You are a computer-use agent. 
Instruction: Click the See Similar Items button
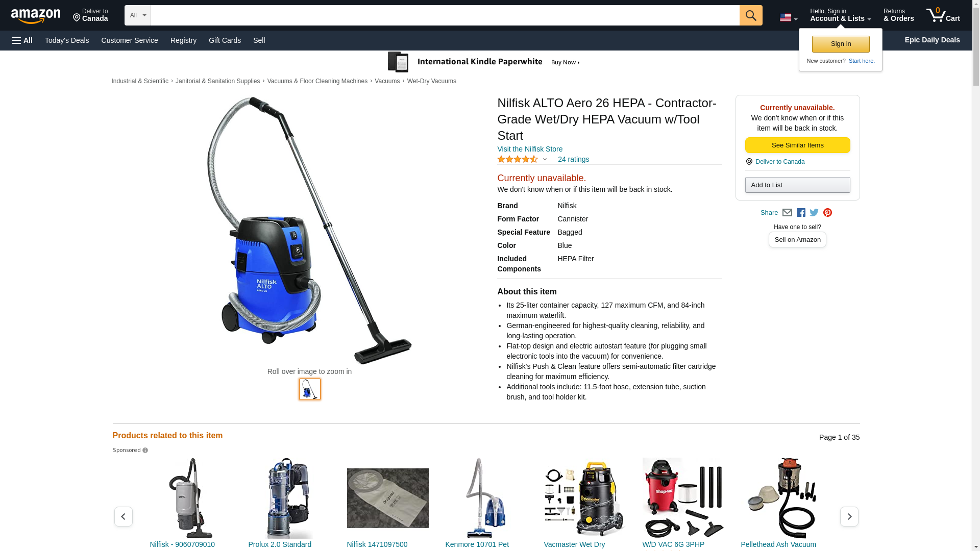point(797,145)
